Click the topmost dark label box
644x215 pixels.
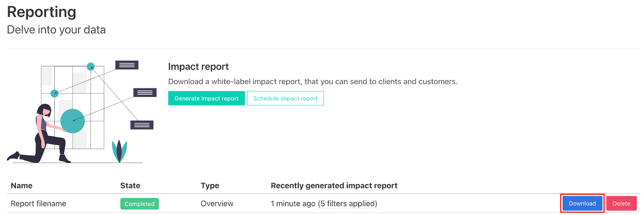127,65
